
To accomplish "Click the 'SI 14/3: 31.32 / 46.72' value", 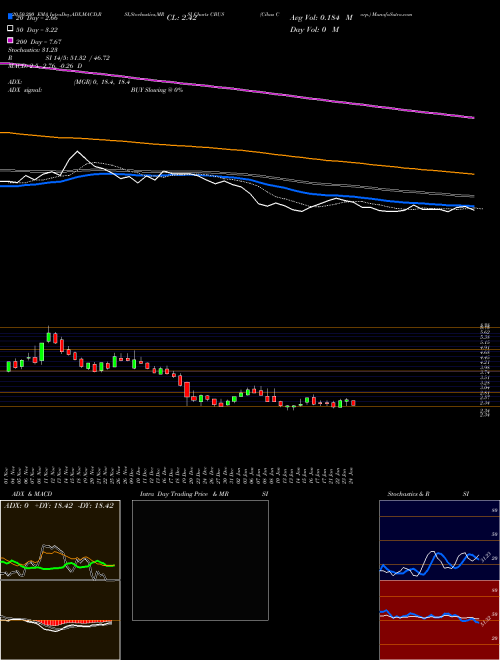I will point(78,58).
